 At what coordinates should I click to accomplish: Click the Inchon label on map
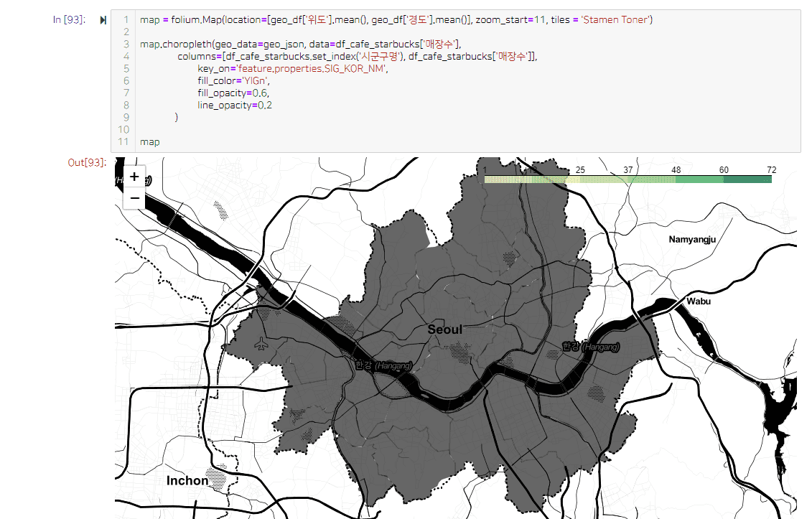click(187, 481)
